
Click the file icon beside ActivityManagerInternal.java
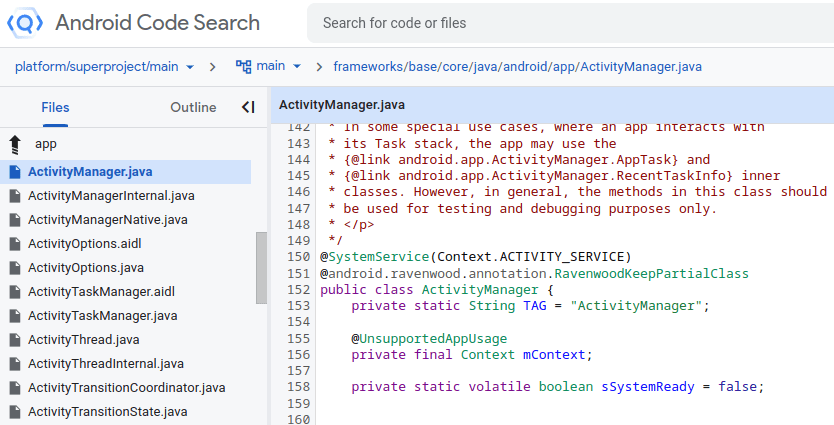coord(15,196)
